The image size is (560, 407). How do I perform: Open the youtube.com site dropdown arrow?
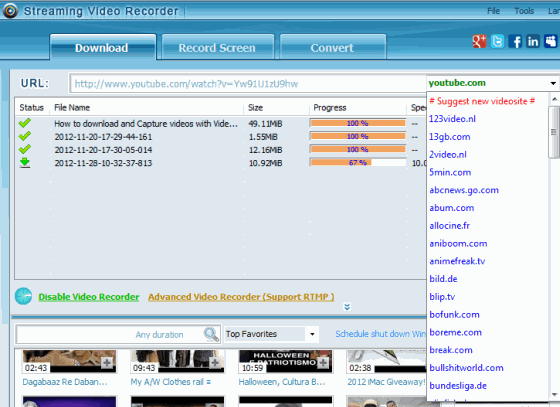click(553, 83)
